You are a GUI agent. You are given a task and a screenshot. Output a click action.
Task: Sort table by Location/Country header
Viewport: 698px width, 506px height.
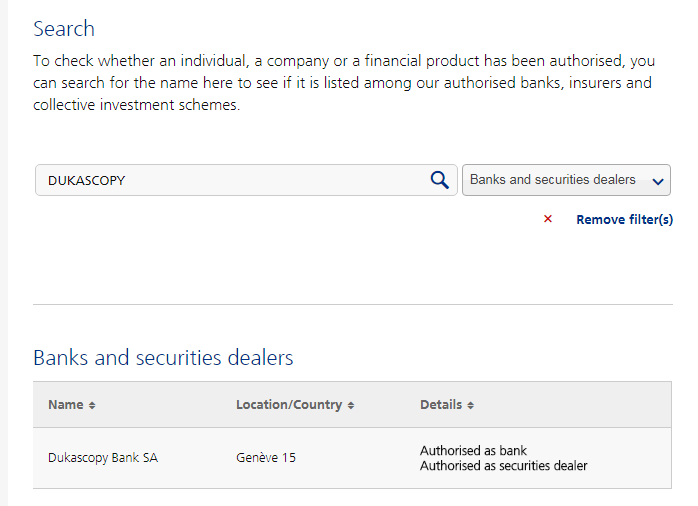[x=289, y=405]
